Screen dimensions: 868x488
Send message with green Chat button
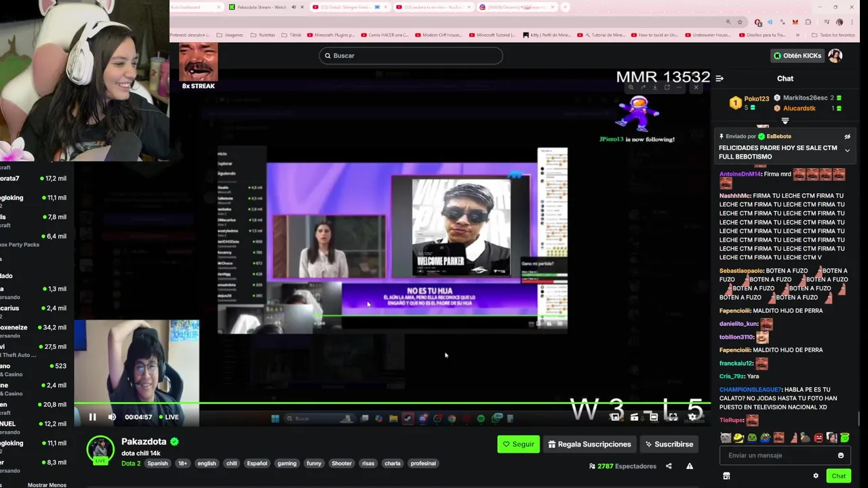[839, 476]
